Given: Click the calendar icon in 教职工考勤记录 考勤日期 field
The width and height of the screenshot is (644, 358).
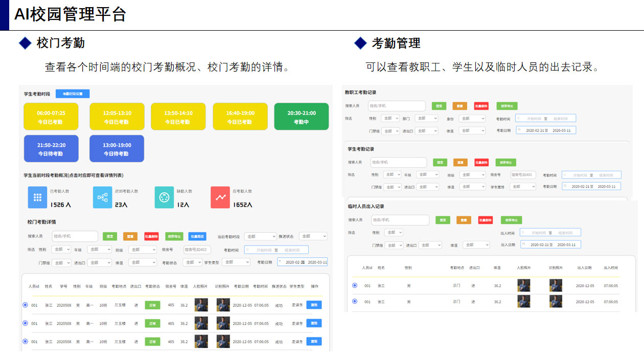Looking at the screenshot, I should tap(519, 130).
